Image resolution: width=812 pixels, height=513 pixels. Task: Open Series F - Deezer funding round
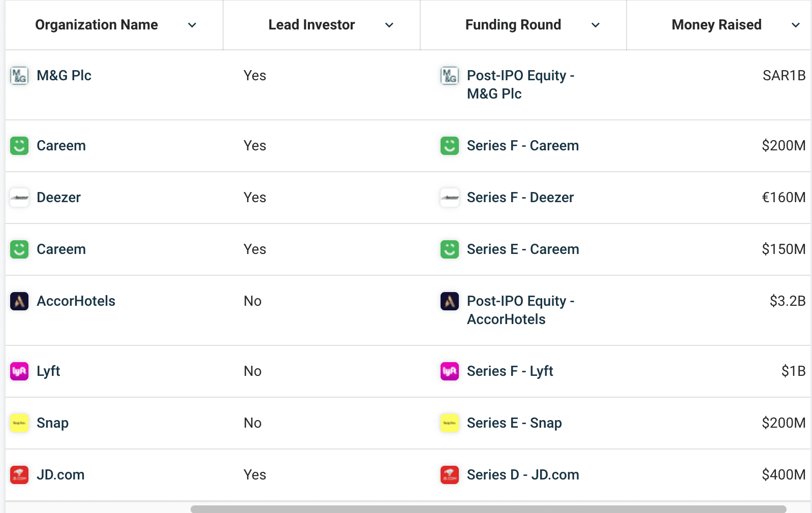coord(520,198)
